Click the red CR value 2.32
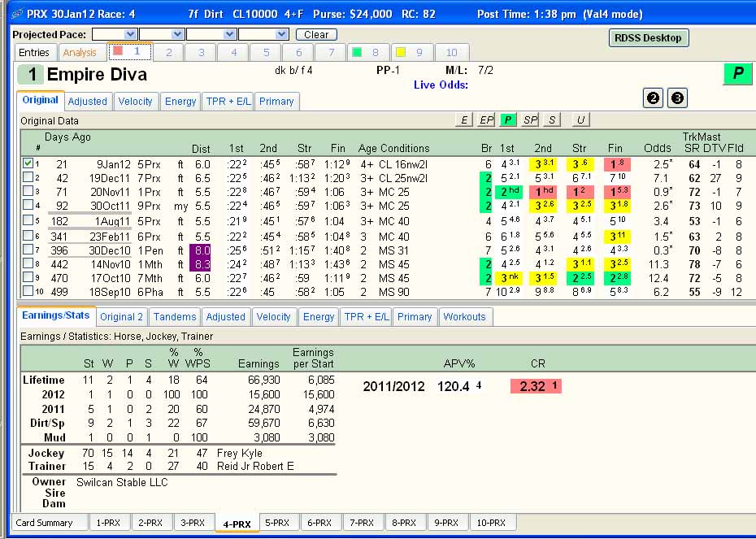Viewport: 756px width, 539px height. pos(537,386)
